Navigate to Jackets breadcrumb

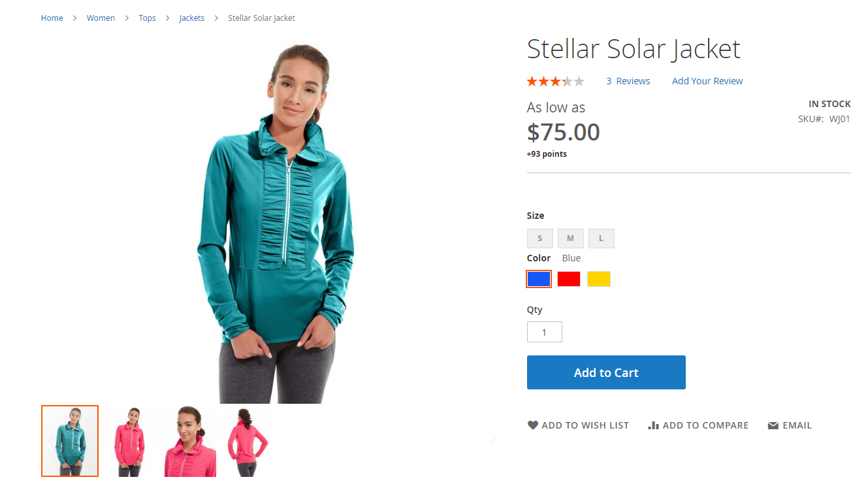click(192, 18)
